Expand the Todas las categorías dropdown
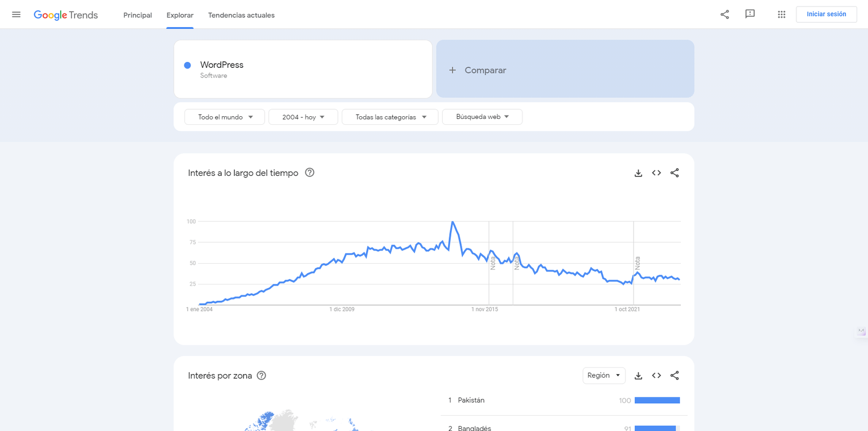Viewport: 868px width, 431px height. pyautogui.click(x=390, y=117)
